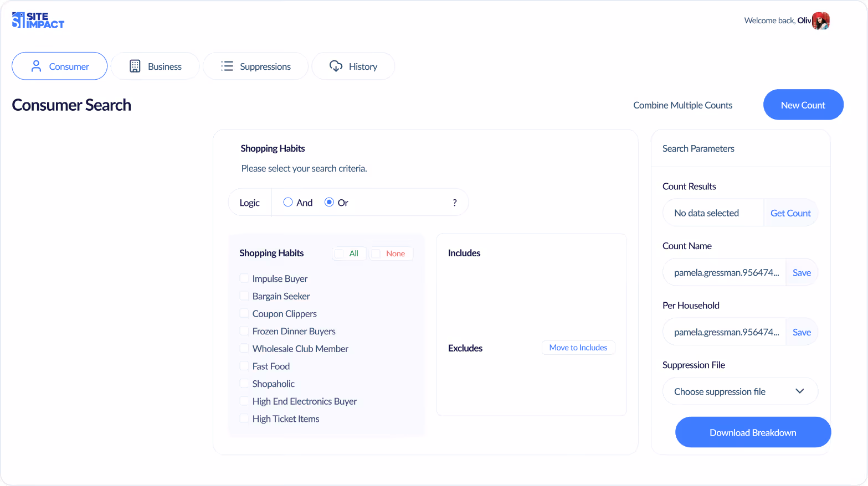Select the Or logic option

tap(329, 203)
